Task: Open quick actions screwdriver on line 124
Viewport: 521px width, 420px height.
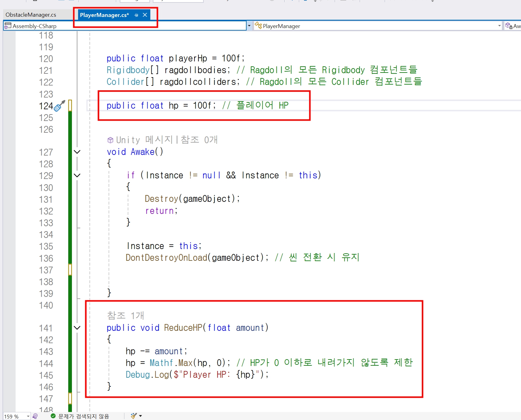Action: coord(60,106)
